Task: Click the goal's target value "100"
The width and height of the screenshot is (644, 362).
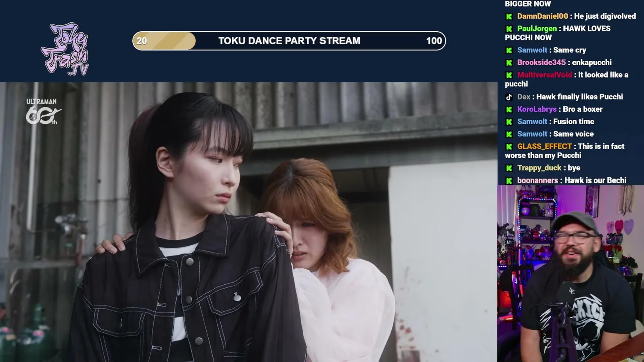Action: click(x=434, y=41)
